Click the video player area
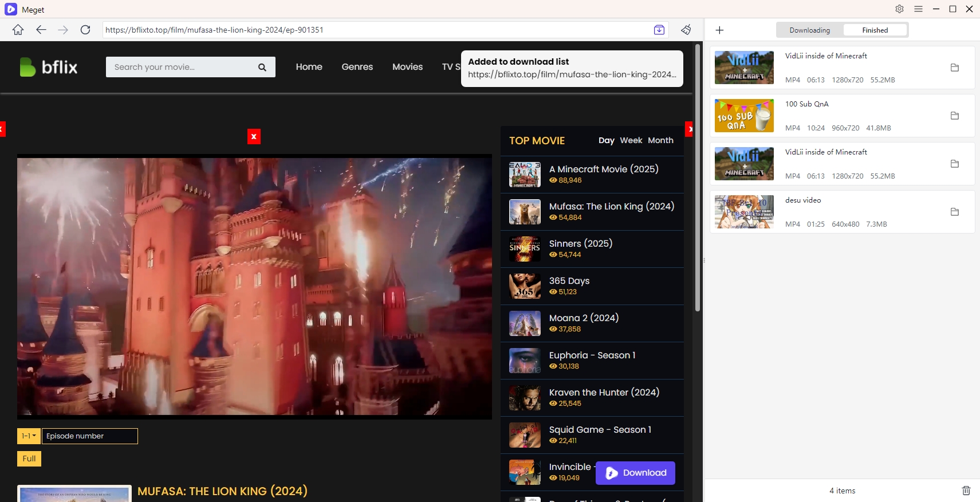980x502 pixels. pos(254,286)
